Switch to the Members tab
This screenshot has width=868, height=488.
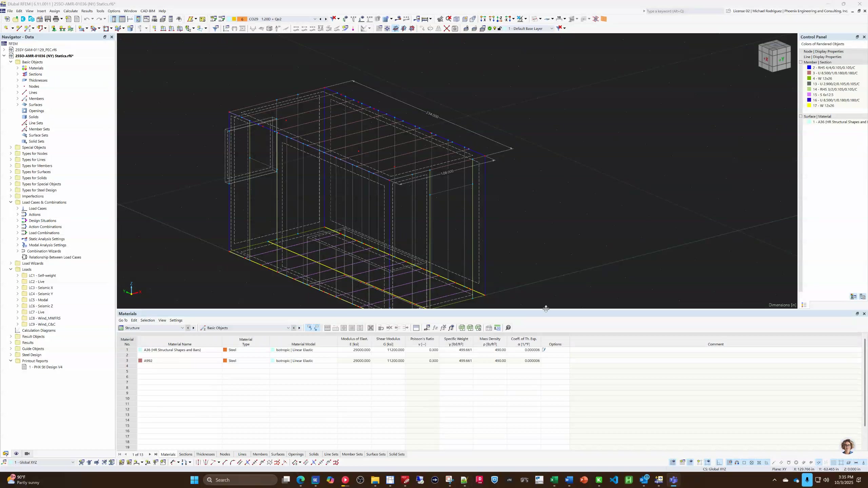(x=260, y=454)
